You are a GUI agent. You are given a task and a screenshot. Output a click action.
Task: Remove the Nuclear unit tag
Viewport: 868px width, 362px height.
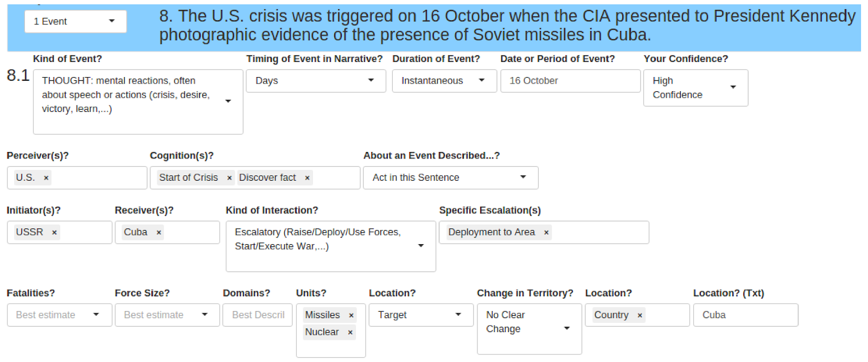click(x=350, y=333)
